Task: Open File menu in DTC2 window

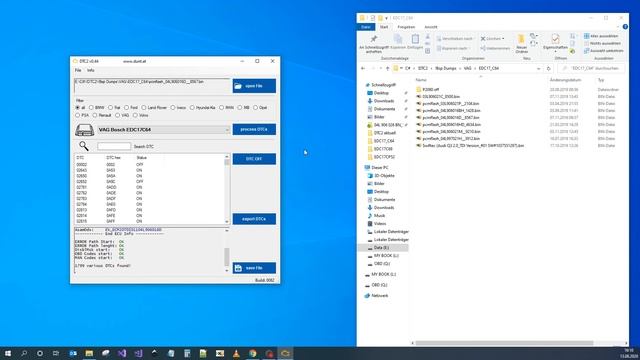Action: point(78,70)
